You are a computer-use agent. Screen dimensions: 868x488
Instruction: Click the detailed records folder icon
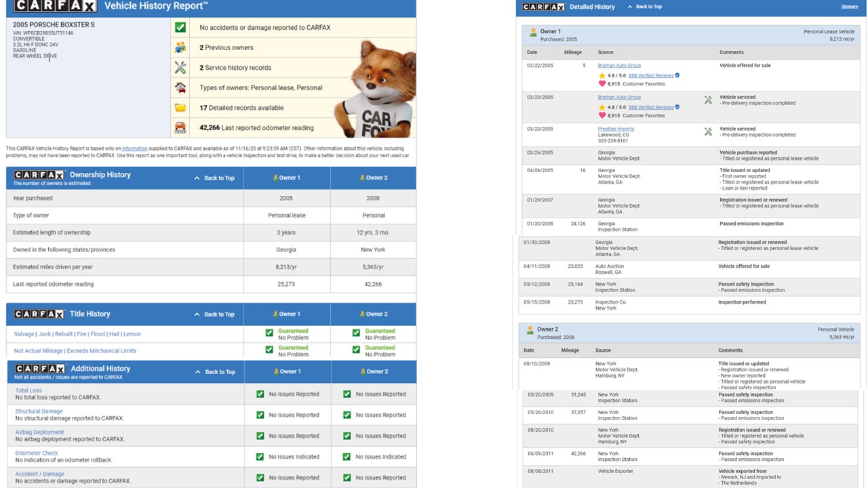180,108
